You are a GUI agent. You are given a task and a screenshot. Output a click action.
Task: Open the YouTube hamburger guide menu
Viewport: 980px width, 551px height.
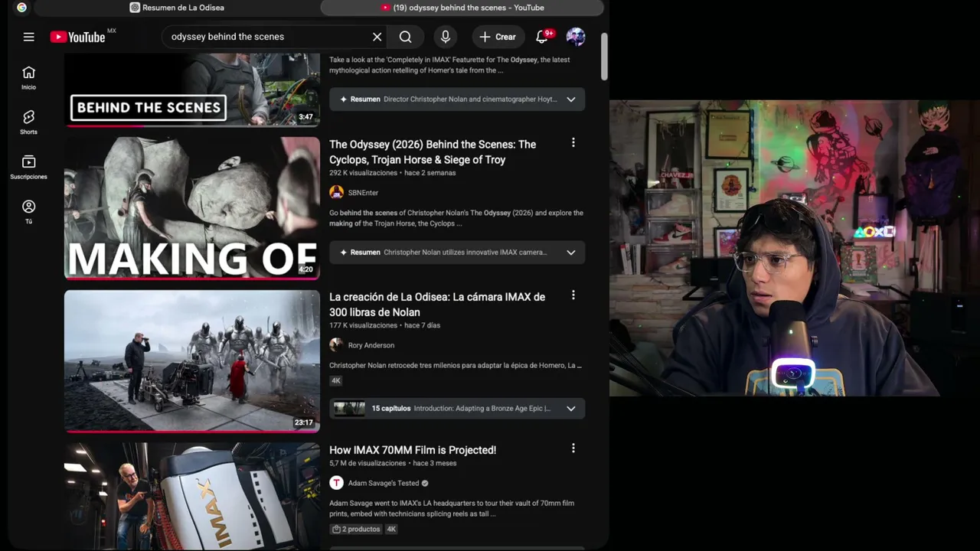28,37
